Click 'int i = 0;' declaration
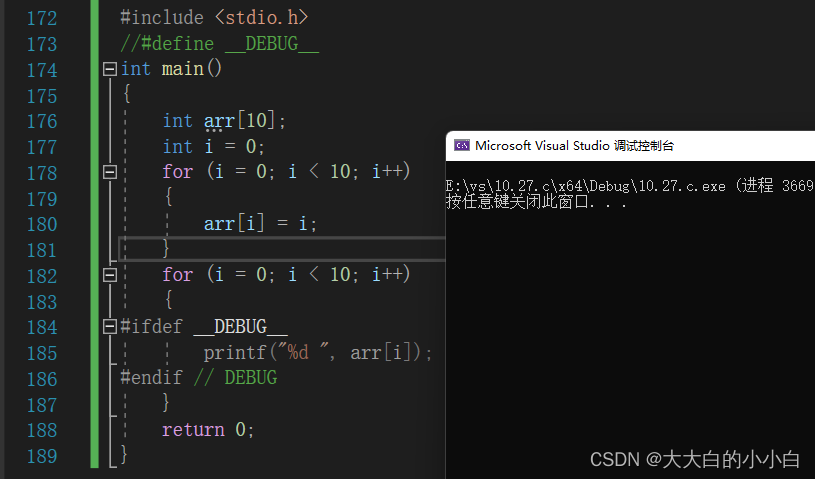Viewport: 815px width, 479px height. tap(214, 147)
